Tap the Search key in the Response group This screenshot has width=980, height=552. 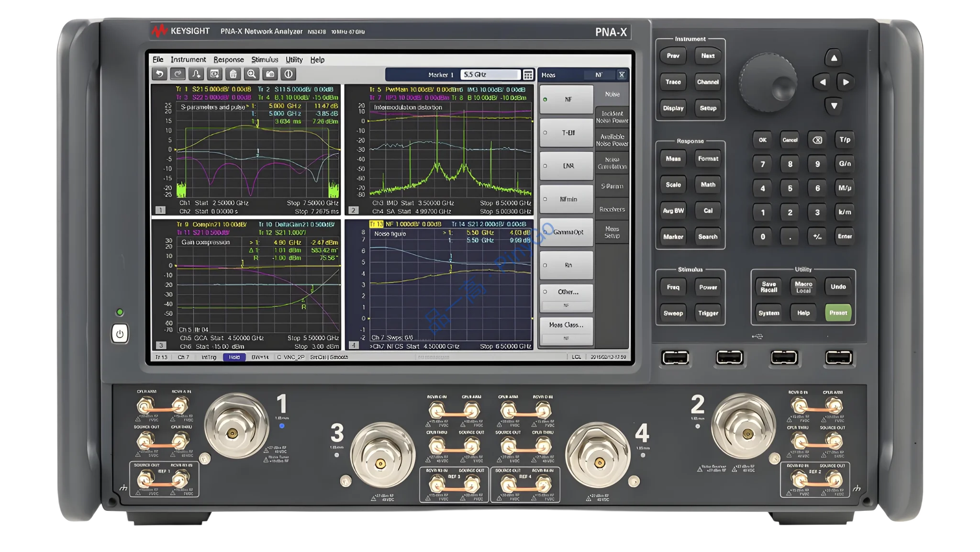708,237
